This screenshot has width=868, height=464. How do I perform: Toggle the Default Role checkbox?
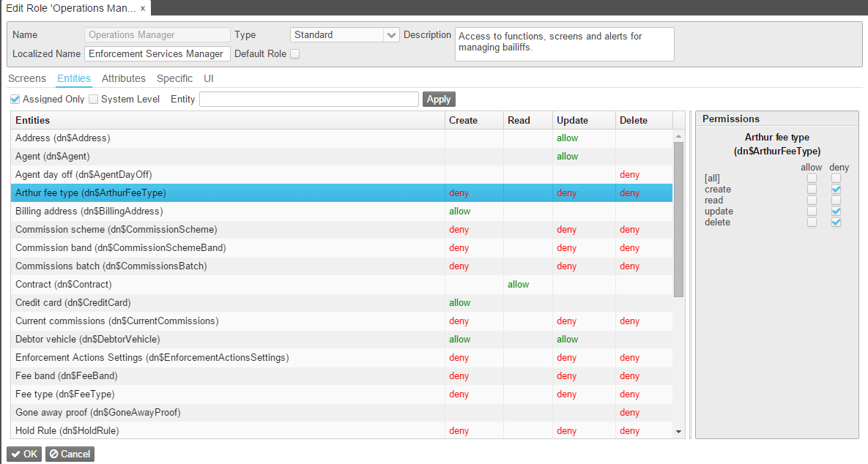tap(294, 54)
